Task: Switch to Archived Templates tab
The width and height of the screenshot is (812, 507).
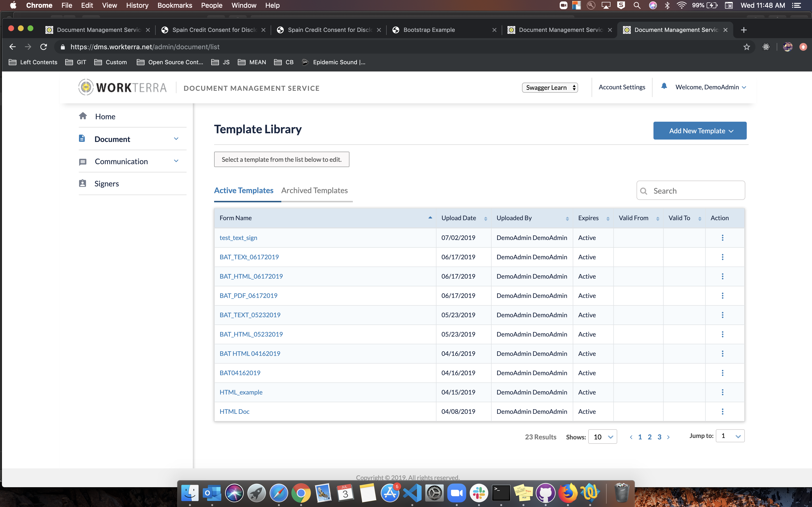Action: 314,190
